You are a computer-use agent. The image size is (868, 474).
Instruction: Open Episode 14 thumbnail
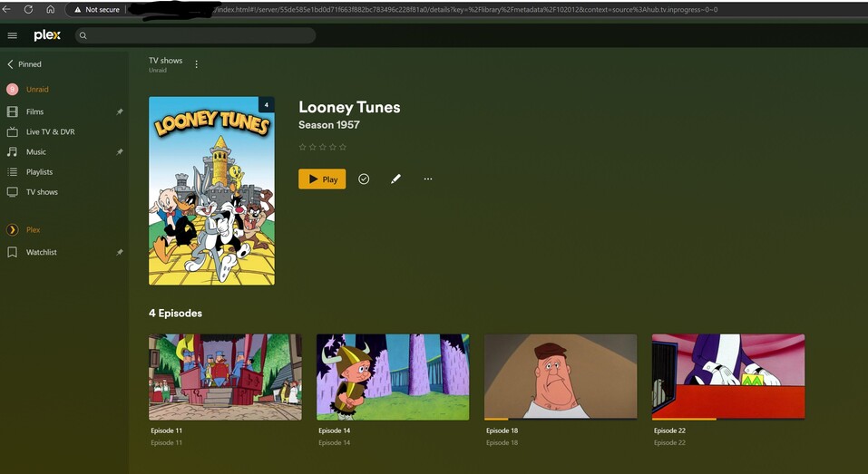(x=393, y=377)
